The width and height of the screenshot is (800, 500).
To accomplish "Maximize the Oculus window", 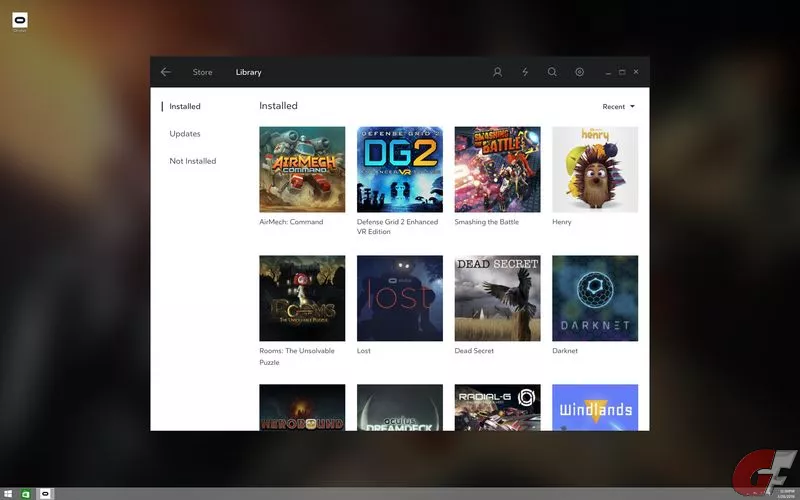I will pos(622,72).
